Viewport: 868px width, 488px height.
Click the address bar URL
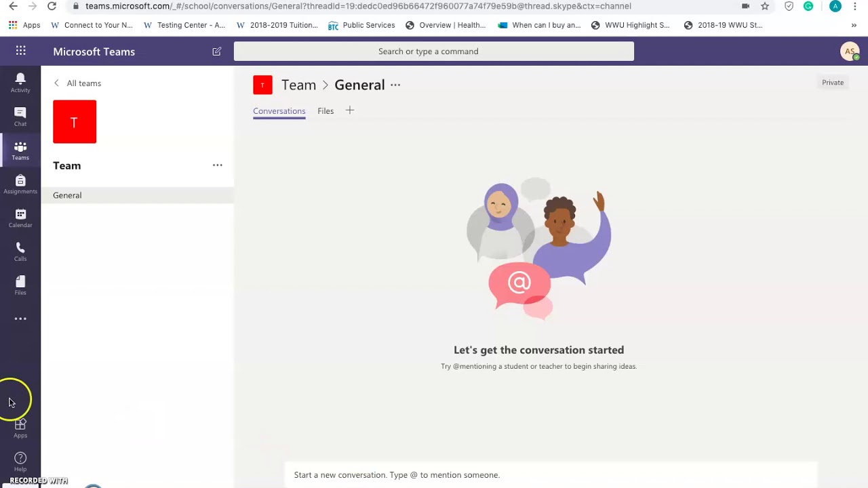[x=358, y=6]
